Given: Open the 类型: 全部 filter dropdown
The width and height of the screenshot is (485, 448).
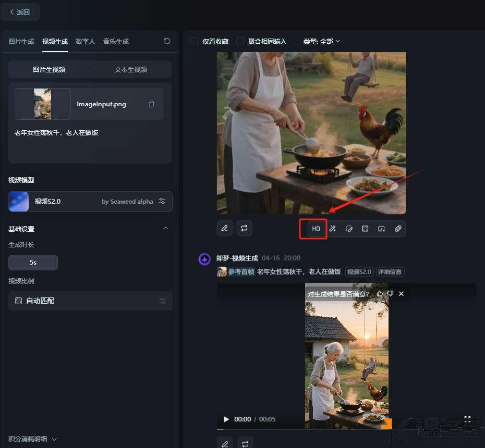Looking at the screenshot, I should pos(321,42).
